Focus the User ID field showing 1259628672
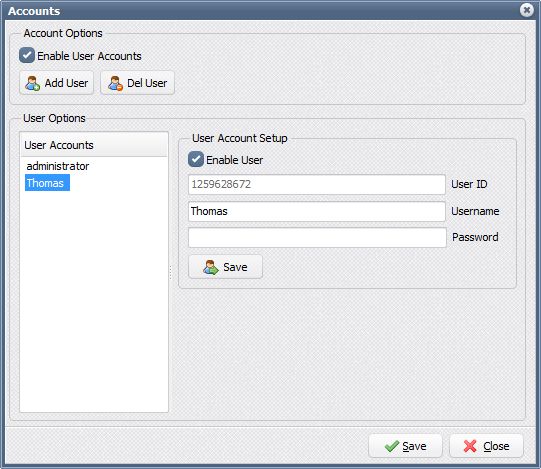The height and width of the screenshot is (469, 541). click(x=317, y=184)
